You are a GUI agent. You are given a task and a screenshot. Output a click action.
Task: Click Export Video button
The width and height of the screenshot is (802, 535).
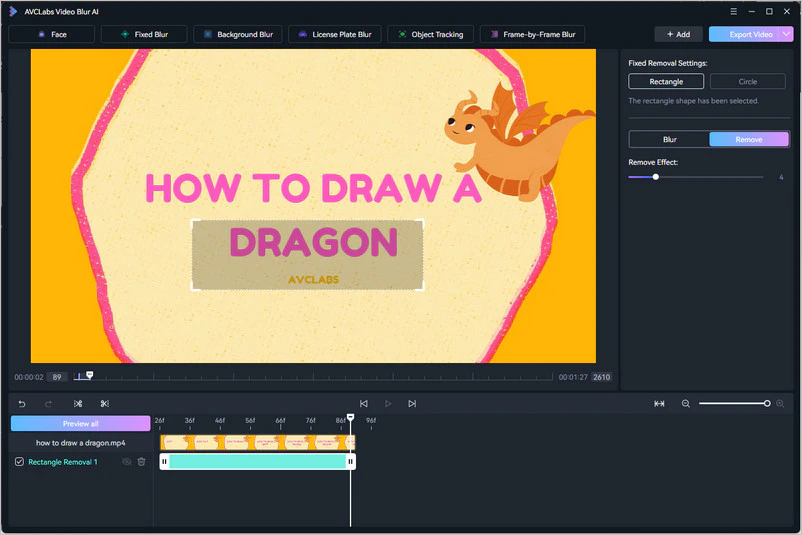tap(744, 34)
